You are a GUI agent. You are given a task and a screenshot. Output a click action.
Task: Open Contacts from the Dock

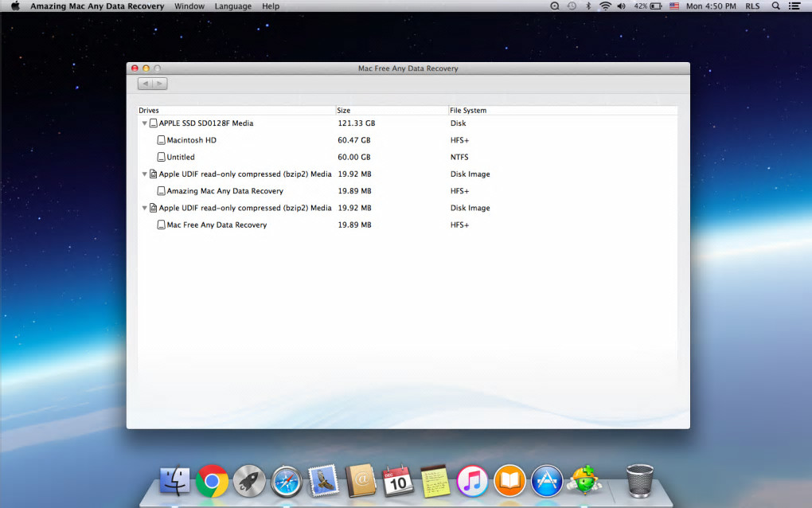tap(361, 481)
